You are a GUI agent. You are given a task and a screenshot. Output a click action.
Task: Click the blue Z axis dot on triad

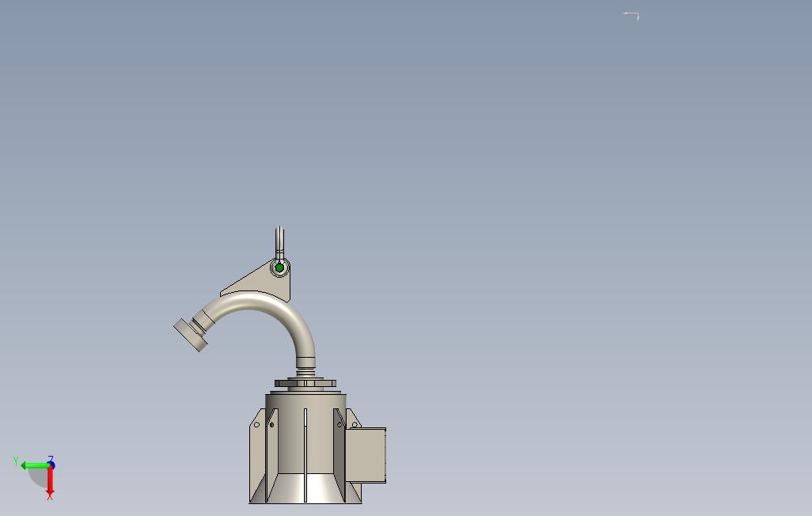51,465
